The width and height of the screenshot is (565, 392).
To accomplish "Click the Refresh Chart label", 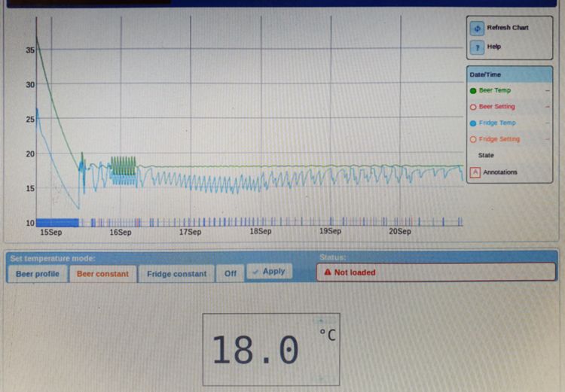I will (507, 28).
